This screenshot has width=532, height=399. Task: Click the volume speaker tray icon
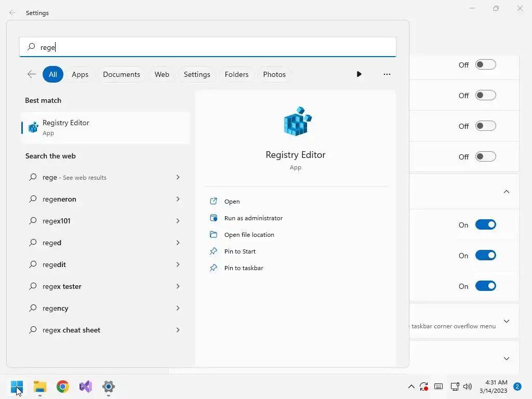[468, 387]
